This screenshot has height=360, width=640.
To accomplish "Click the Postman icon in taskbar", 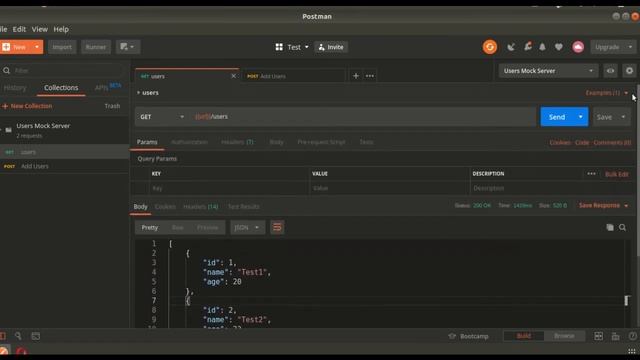I will [4, 351].
